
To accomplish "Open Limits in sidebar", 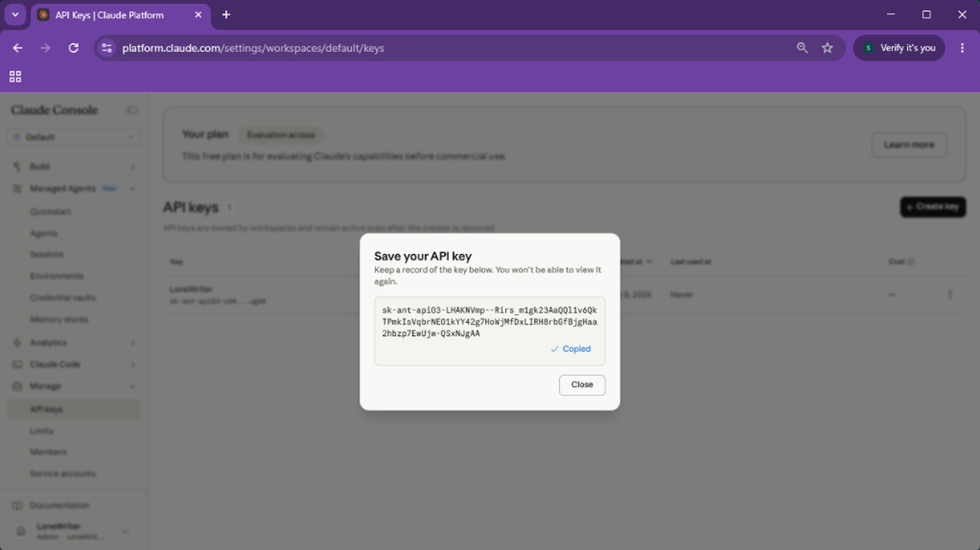I will pos(41,431).
